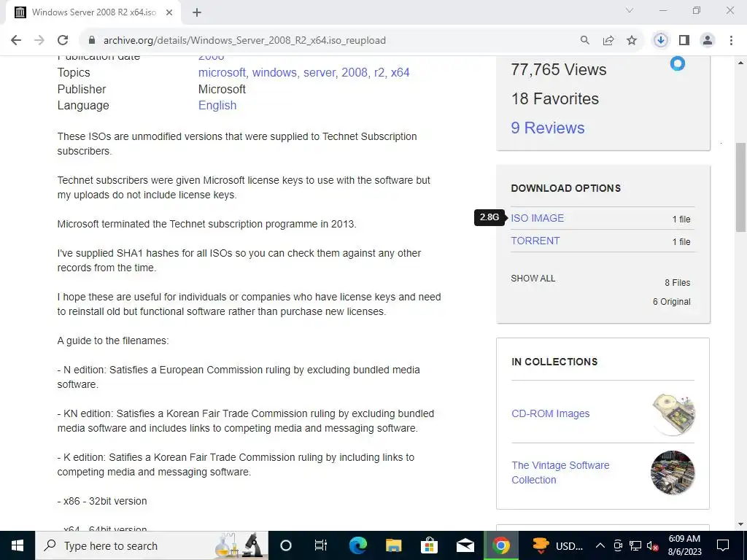Click the '6 Original' count text
Image resolution: width=747 pixels, height=560 pixels.
pyautogui.click(x=671, y=301)
